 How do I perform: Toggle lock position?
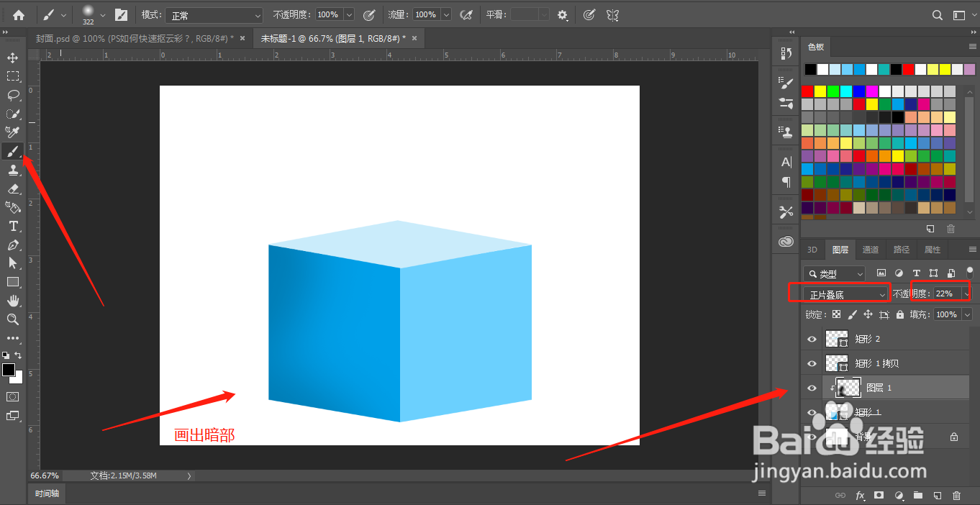(x=868, y=314)
